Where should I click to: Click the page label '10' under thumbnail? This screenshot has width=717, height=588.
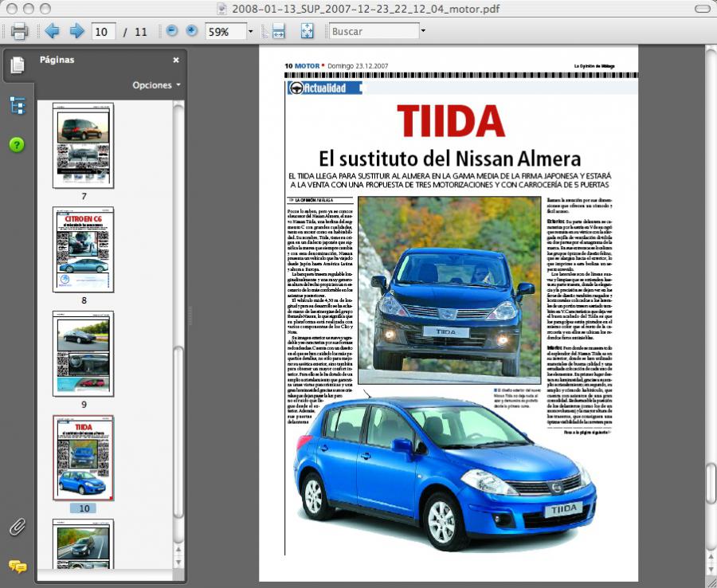pyautogui.click(x=84, y=508)
